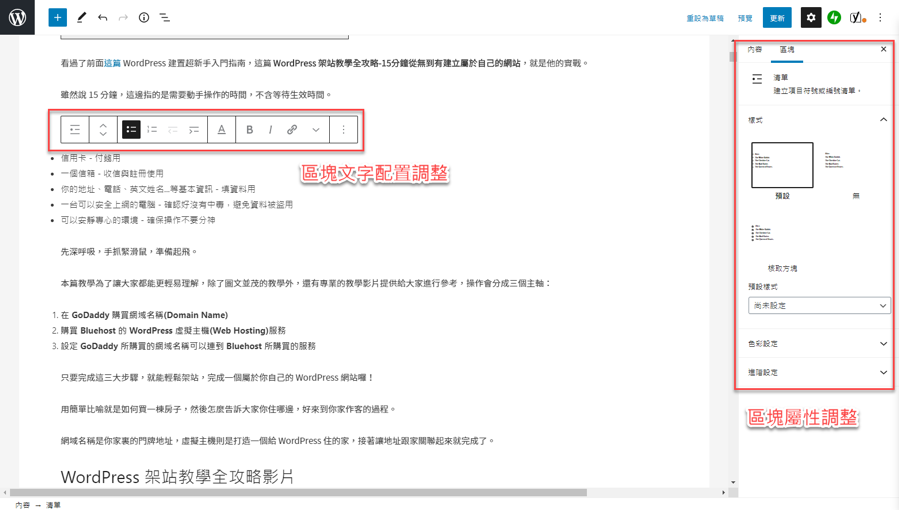Open the Yoast SEO panel
This screenshot has width=899, height=510.
coord(857,17)
